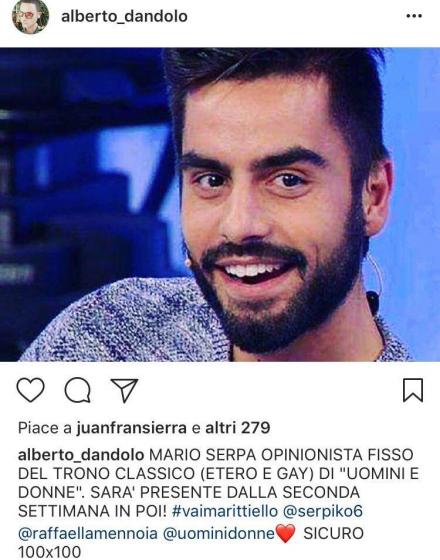Image resolution: width=440 pixels, height=560 pixels.
Task: View the list of altri 279 likes
Action: [238, 428]
